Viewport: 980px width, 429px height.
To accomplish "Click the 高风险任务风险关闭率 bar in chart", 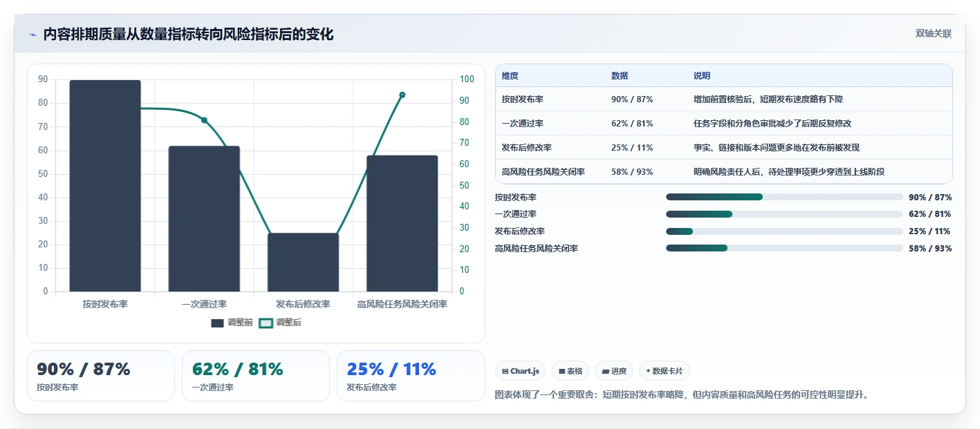I will (x=402, y=224).
